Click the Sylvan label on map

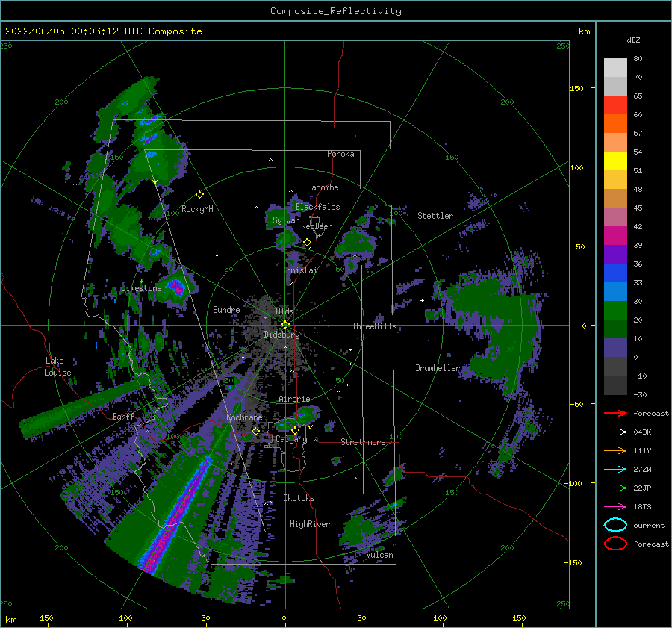coord(286,220)
